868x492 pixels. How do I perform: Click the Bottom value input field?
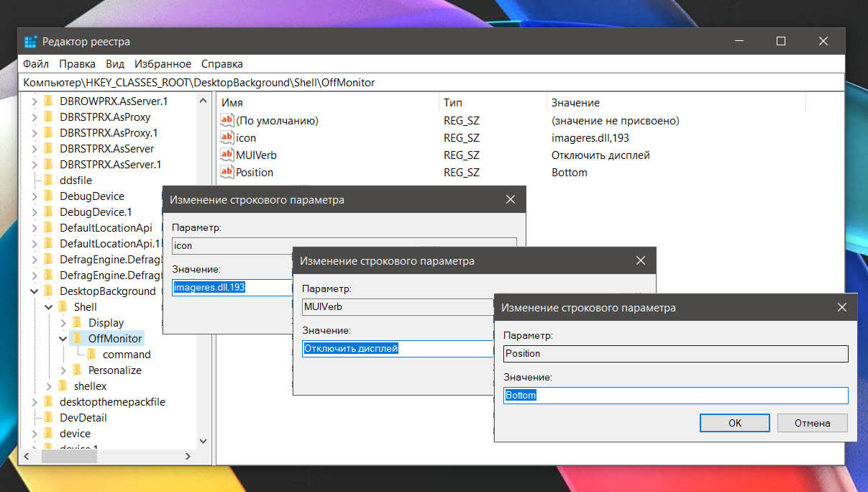(x=676, y=396)
